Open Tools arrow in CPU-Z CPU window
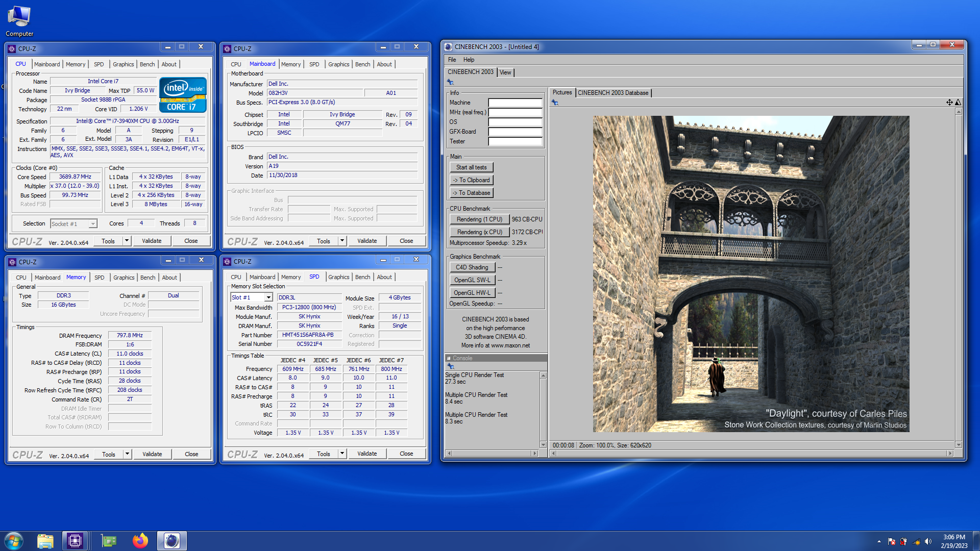 127,241
